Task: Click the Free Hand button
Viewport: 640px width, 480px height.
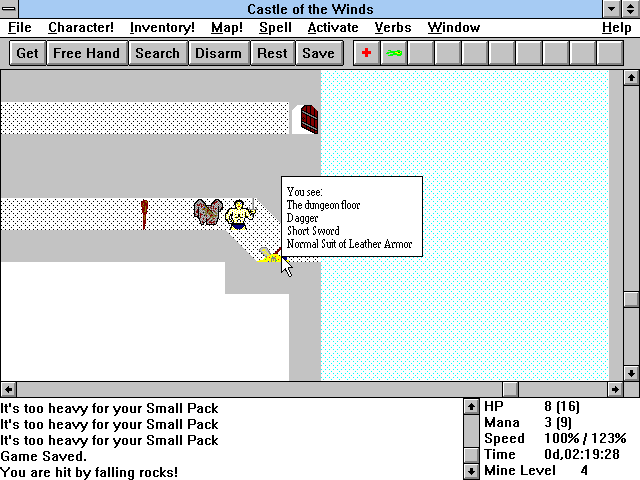Action: click(x=87, y=53)
